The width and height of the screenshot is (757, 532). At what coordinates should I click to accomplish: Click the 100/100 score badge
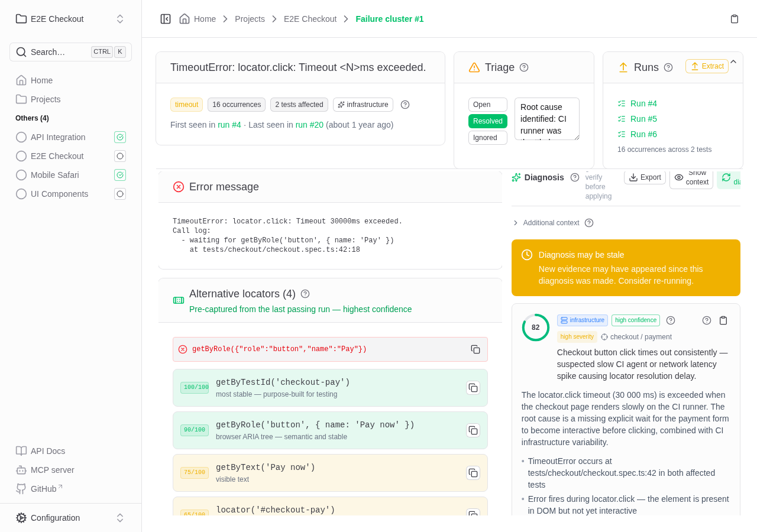195,388
